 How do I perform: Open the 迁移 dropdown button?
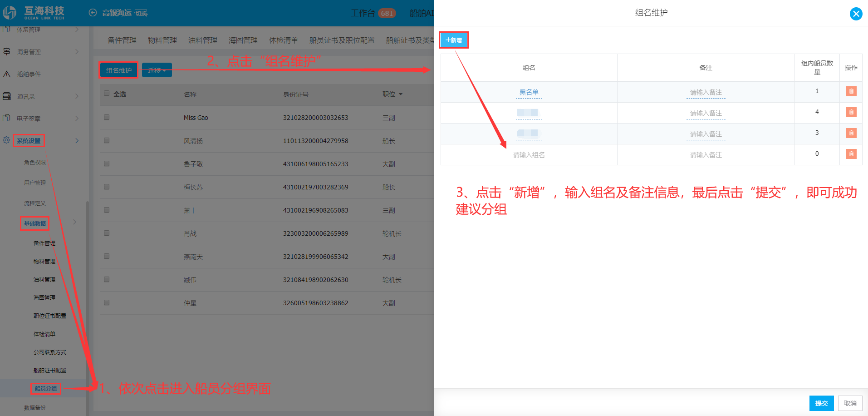click(157, 70)
